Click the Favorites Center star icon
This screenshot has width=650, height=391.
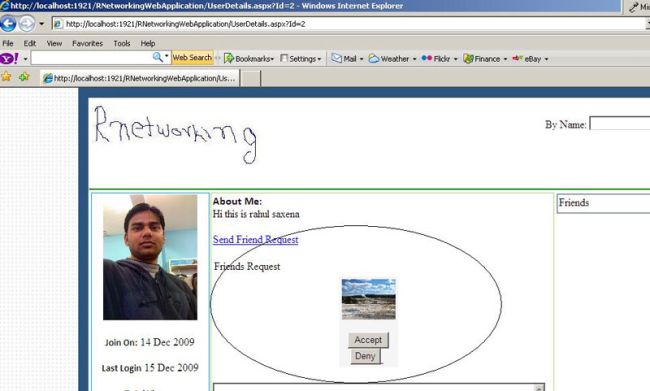[x=6, y=77]
